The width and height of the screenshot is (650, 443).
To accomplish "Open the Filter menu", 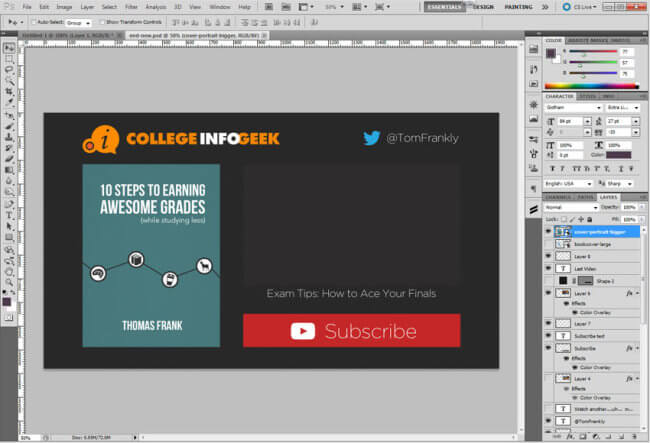I will (131, 7).
